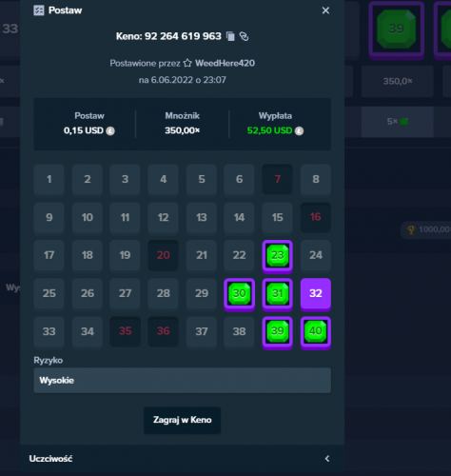Expand the Uczciwość section chevron
This screenshot has width=451, height=476.
click(327, 459)
